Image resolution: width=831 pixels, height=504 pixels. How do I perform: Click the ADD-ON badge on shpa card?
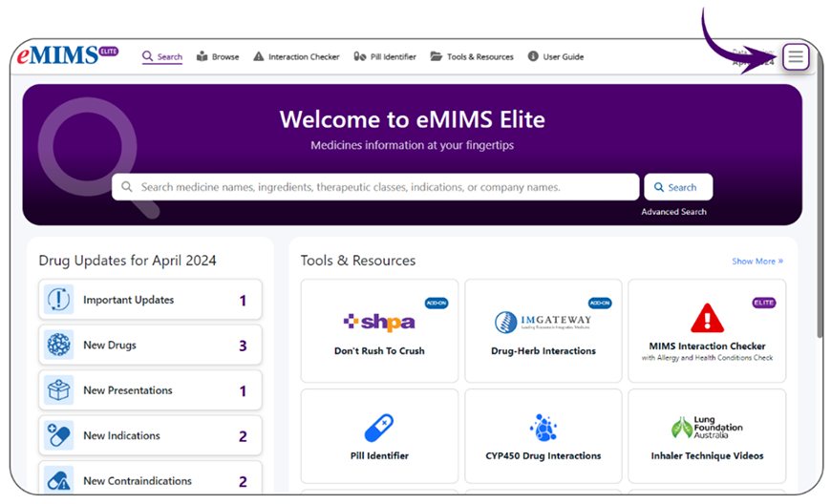437,303
